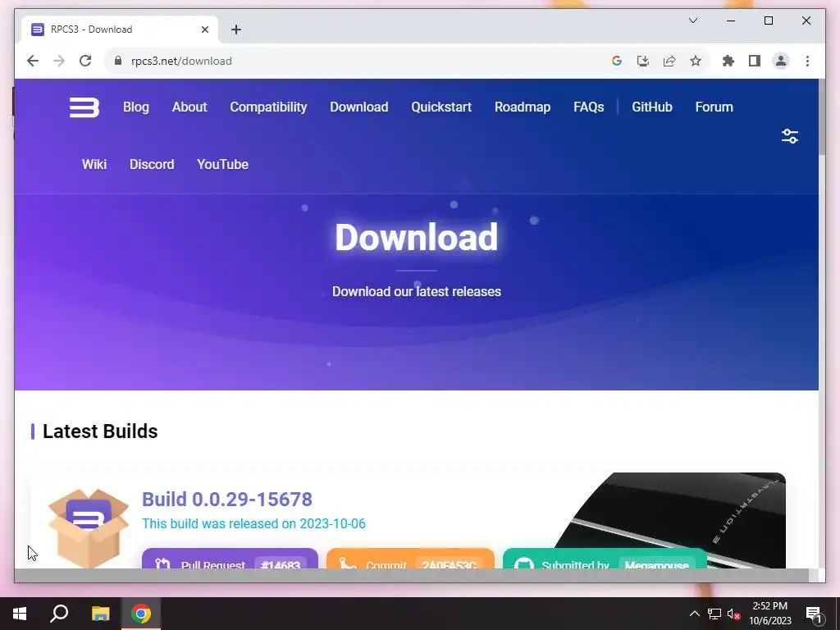Open the About page in the nav
840x630 pixels.
point(189,107)
